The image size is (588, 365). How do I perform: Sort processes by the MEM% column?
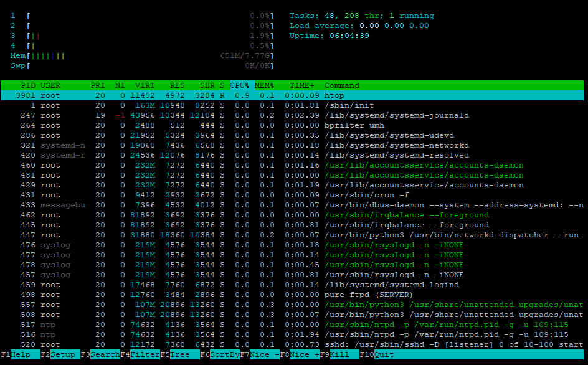coord(264,85)
